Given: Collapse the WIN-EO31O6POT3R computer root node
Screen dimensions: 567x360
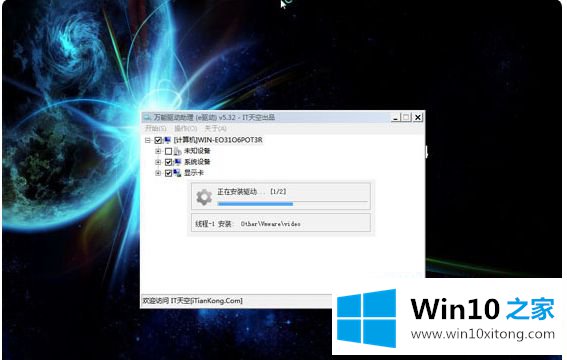Looking at the screenshot, I should [x=148, y=140].
